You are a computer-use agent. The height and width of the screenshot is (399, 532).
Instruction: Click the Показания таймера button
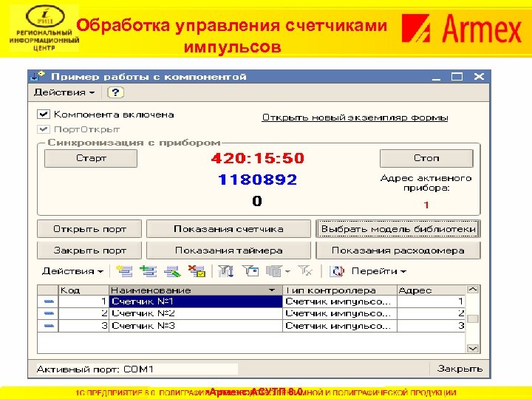[x=228, y=250]
